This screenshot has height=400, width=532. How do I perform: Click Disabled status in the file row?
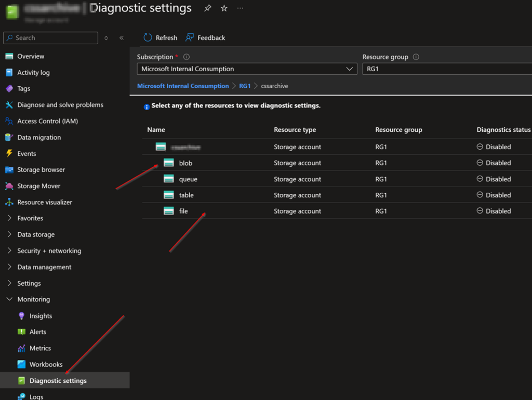[x=494, y=211]
